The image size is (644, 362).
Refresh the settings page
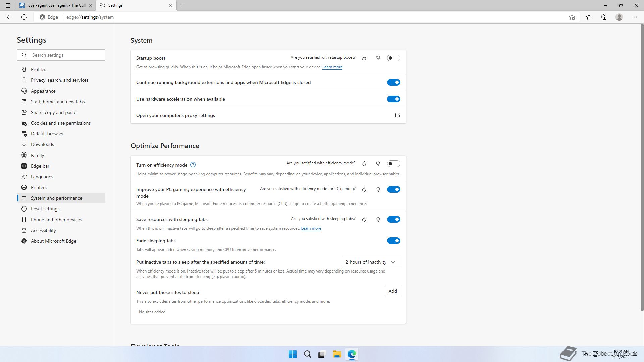24,17
